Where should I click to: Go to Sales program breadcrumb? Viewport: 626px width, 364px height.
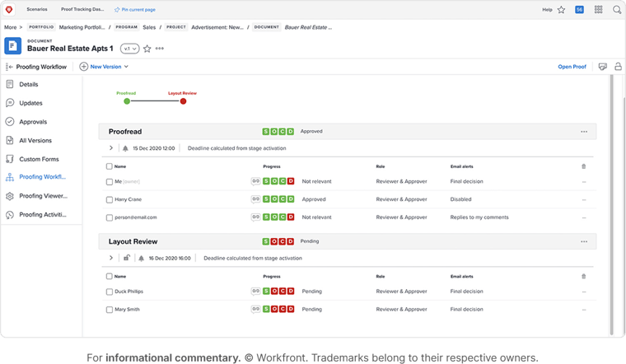149,27
